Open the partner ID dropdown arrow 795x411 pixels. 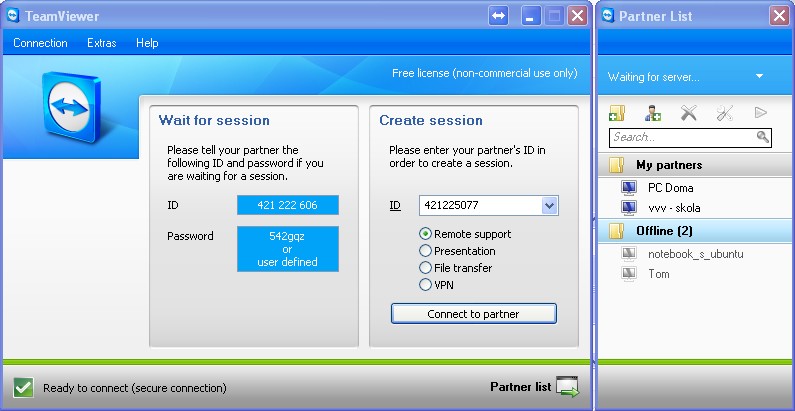coord(550,205)
